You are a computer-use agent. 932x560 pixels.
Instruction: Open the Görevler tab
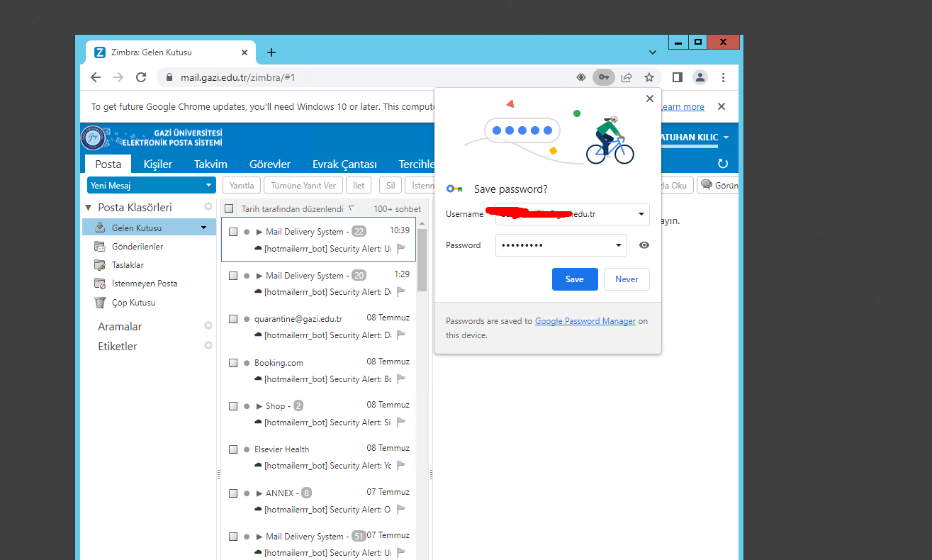pyautogui.click(x=271, y=164)
